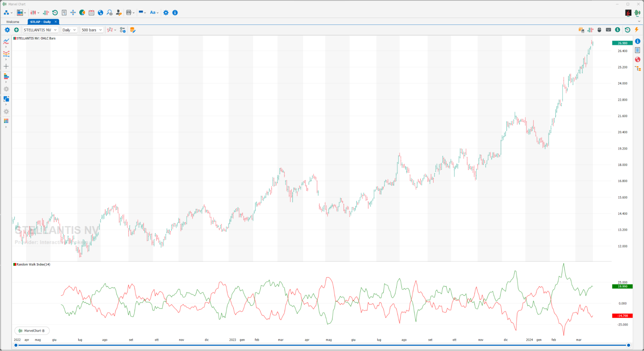The width and height of the screenshot is (644, 351).
Task: Open the orange database edit icon
Action: coord(132,30)
